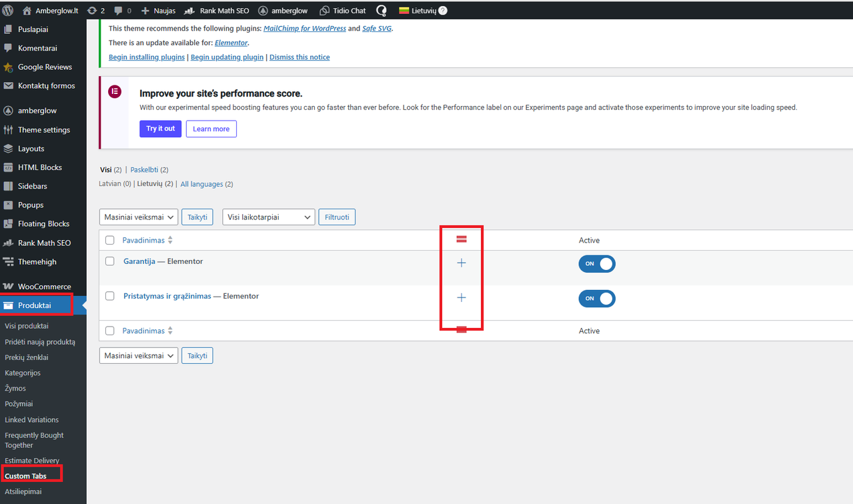Open Google Reviews star menu
The image size is (853, 504).
pyautogui.click(x=43, y=67)
